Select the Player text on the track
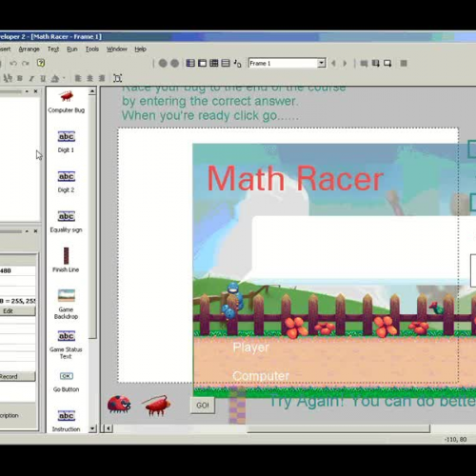 tap(250, 347)
